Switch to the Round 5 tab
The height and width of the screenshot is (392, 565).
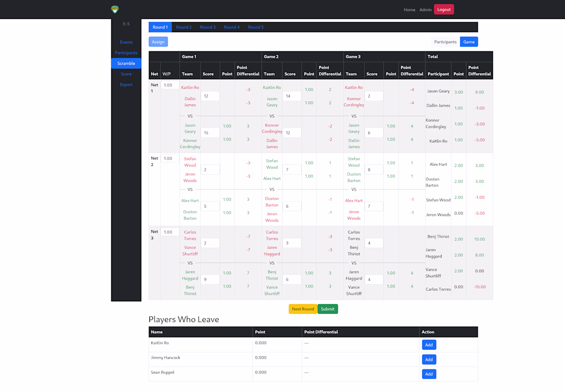coord(256,27)
